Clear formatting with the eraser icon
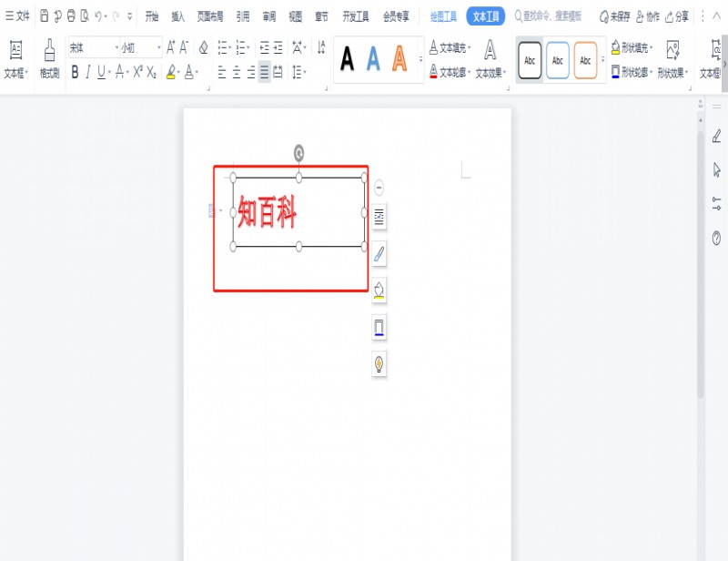The width and height of the screenshot is (728, 561). tap(203, 47)
